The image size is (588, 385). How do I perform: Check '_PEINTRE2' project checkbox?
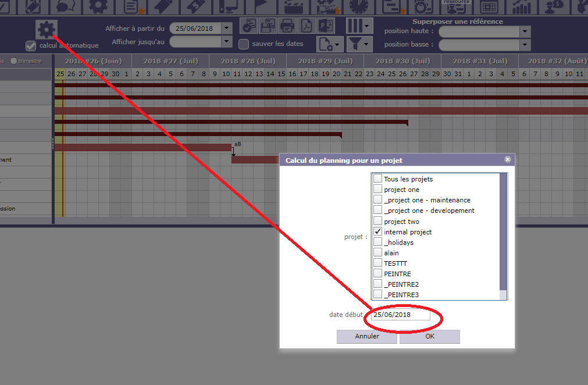[377, 284]
